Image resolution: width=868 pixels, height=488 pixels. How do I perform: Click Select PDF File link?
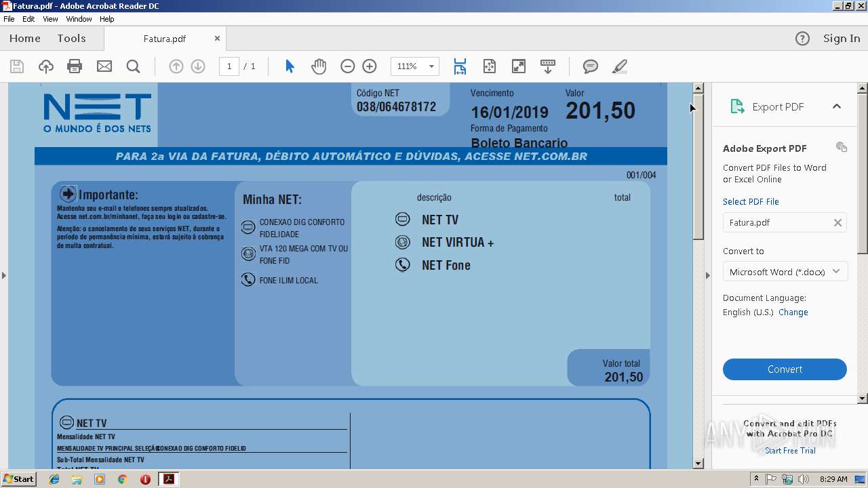(751, 201)
